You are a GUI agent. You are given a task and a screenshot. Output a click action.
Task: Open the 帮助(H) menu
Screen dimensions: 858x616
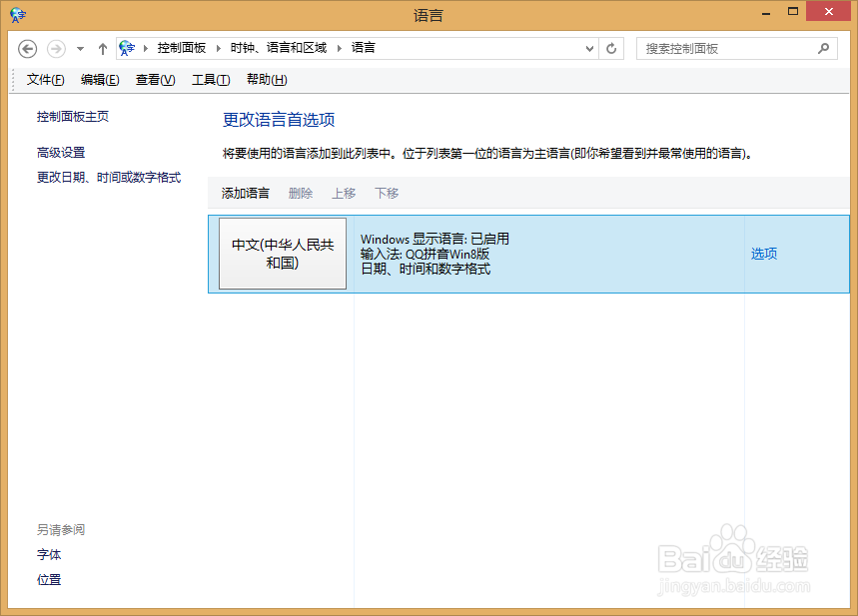[267, 80]
